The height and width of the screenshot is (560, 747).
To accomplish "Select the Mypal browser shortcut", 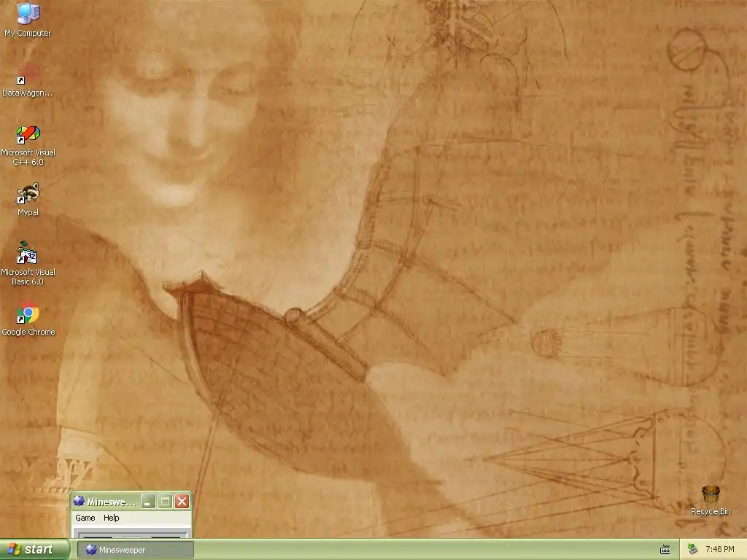I will tap(28, 200).
